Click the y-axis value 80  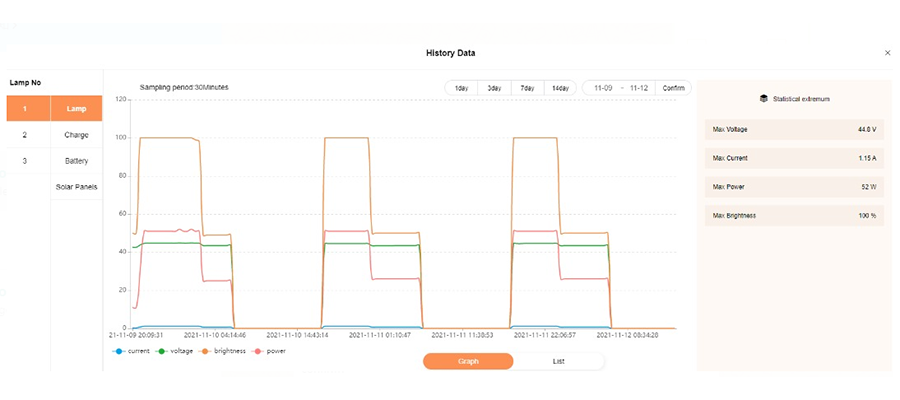coord(122,176)
